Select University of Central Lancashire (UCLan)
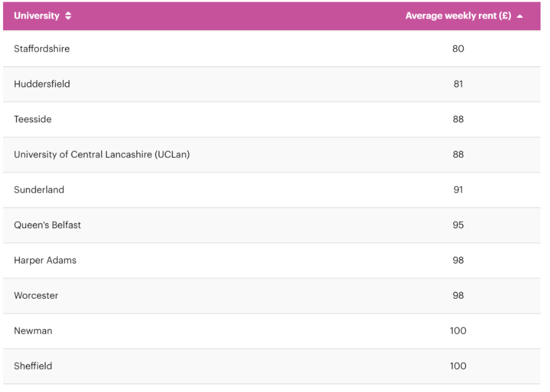Screen dimensions: 550x392 coord(102,154)
